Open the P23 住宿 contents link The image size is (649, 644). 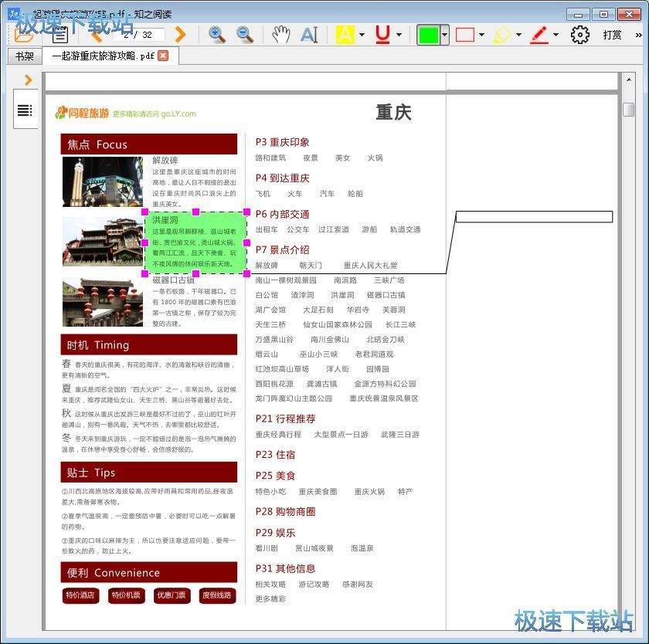pyautogui.click(x=275, y=455)
